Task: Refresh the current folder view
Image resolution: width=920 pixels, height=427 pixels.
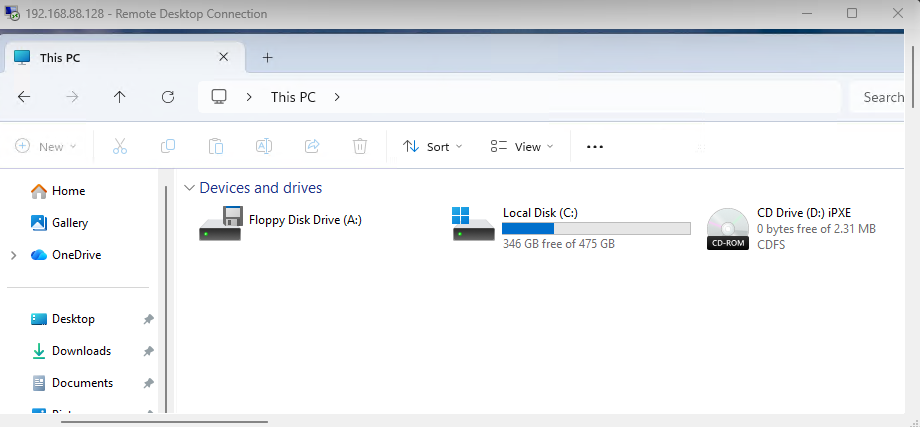Action: [x=168, y=97]
